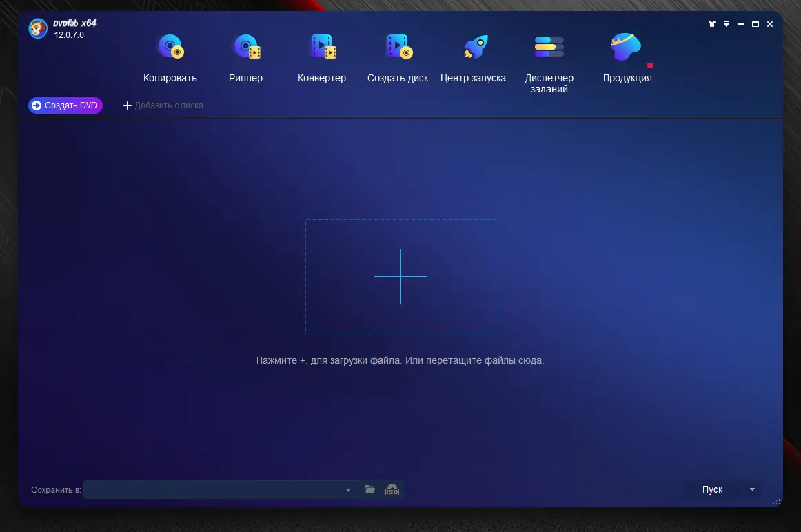The width and height of the screenshot is (801, 532).
Task: Open the Пуск options dropdown
Action: click(x=752, y=489)
